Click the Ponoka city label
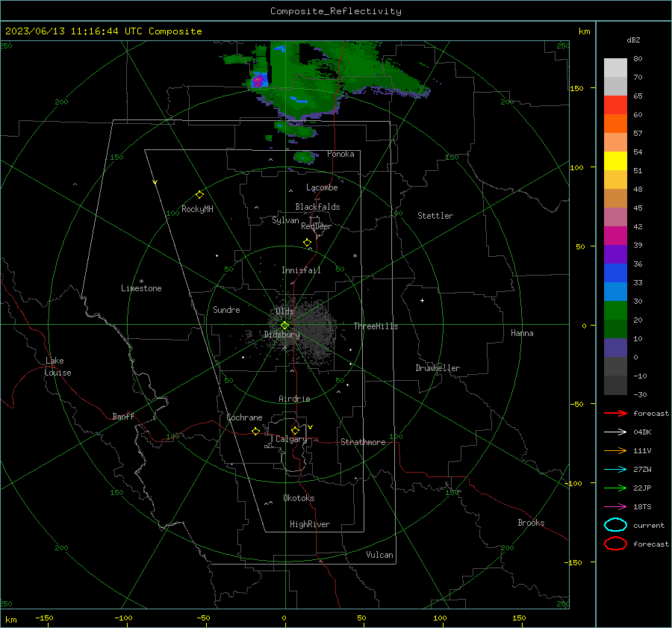This screenshot has width=672, height=628. pos(340,154)
